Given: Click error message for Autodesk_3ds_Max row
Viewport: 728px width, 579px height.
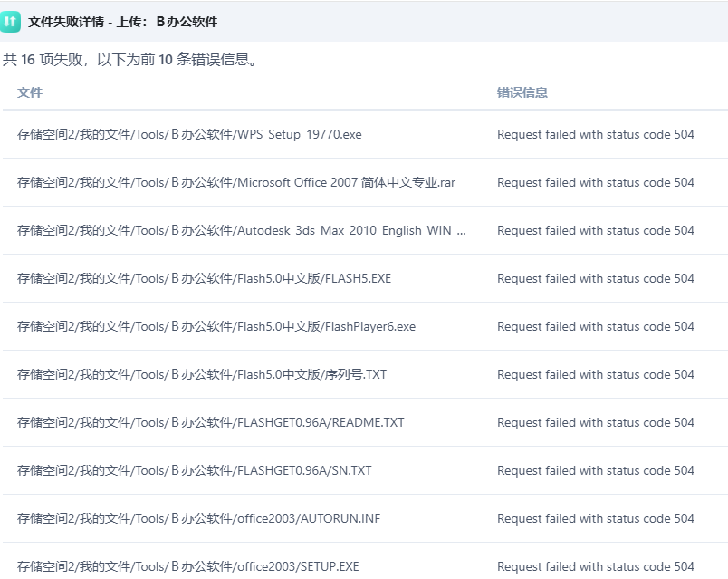Looking at the screenshot, I should click(596, 230).
